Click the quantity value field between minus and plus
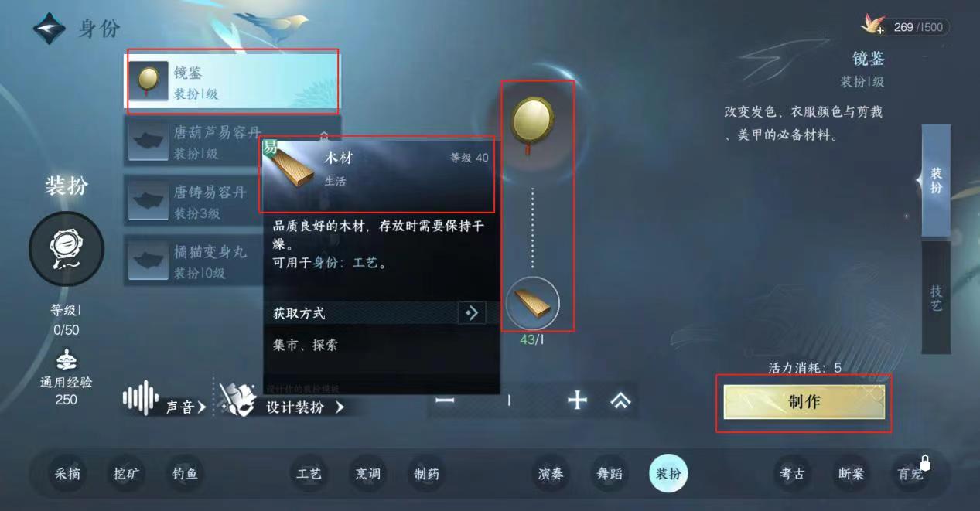 (509, 400)
